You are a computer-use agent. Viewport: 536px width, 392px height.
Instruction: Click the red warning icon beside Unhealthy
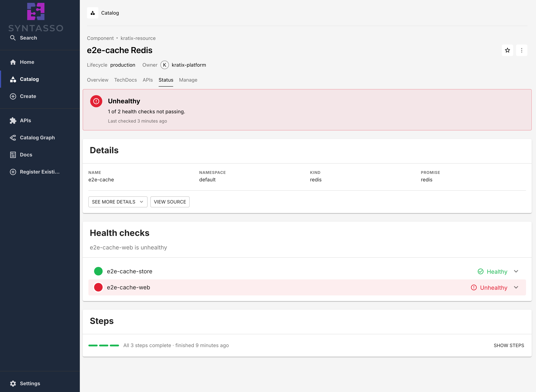(x=474, y=288)
